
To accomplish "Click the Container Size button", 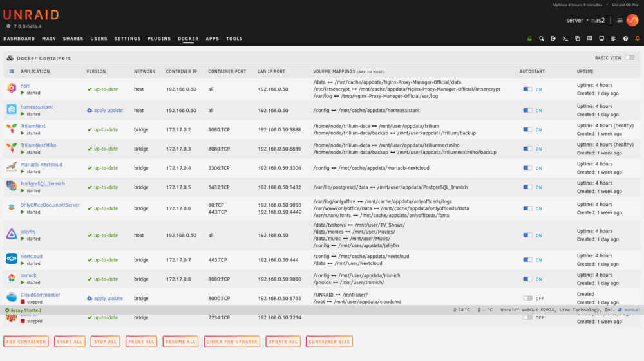I will click(329, 341).
